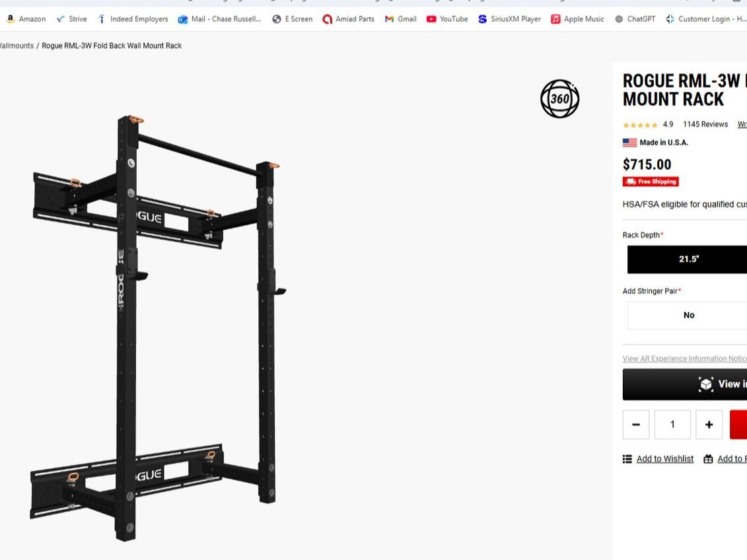The width and height of the screenshot is (747, 560).
Task: Open the YouTube bookmark
Action: (x=447, y=19)
